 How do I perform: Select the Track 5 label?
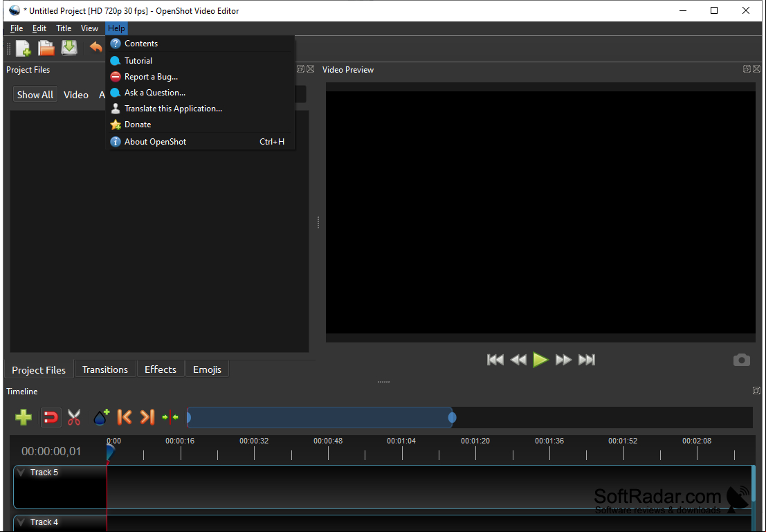(44, 473)
